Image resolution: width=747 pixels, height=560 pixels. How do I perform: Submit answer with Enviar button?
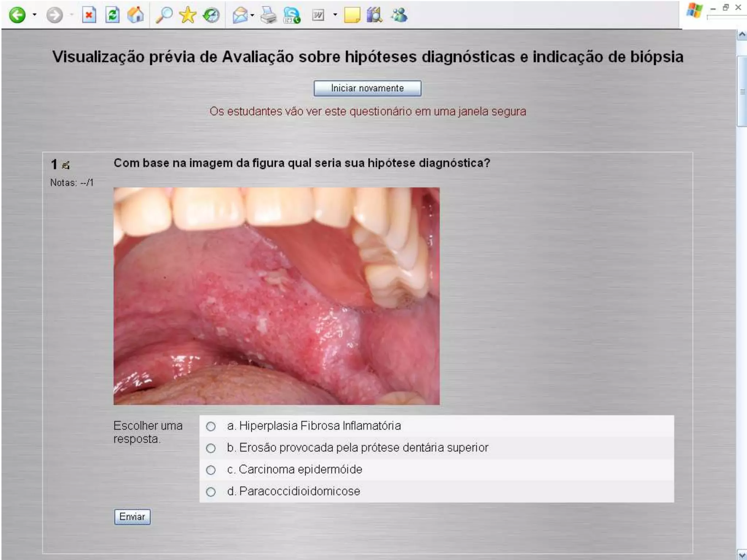click(x=132, y=517)
